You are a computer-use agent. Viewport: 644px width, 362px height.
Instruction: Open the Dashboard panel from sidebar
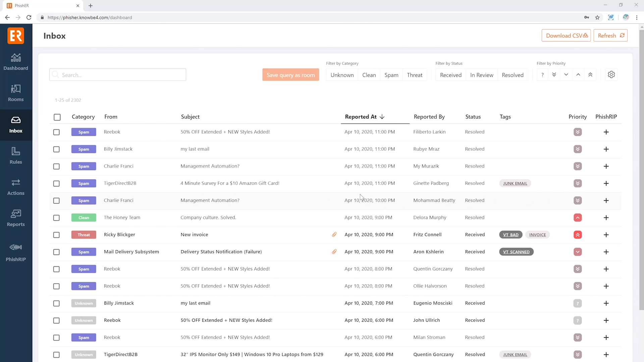click(16, 62)
